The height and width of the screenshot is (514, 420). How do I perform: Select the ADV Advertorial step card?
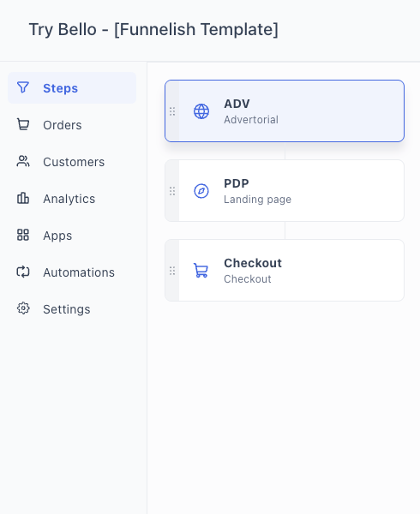click(x=285, y=111)
